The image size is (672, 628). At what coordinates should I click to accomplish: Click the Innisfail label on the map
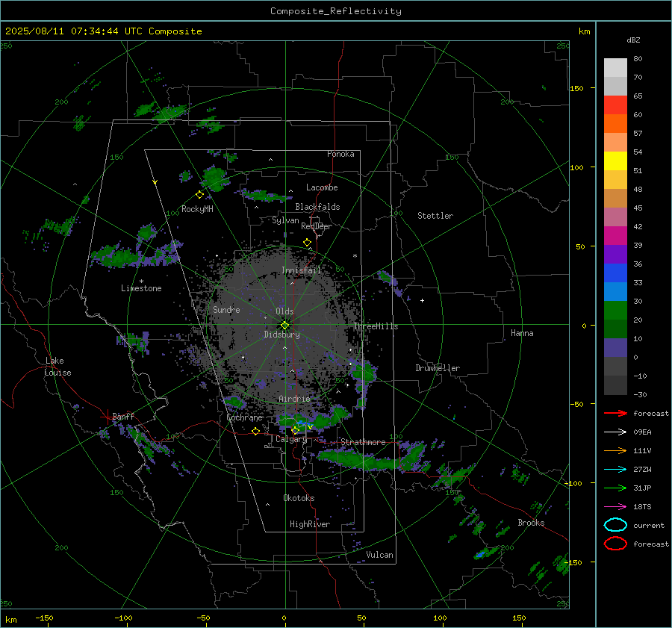302,270
